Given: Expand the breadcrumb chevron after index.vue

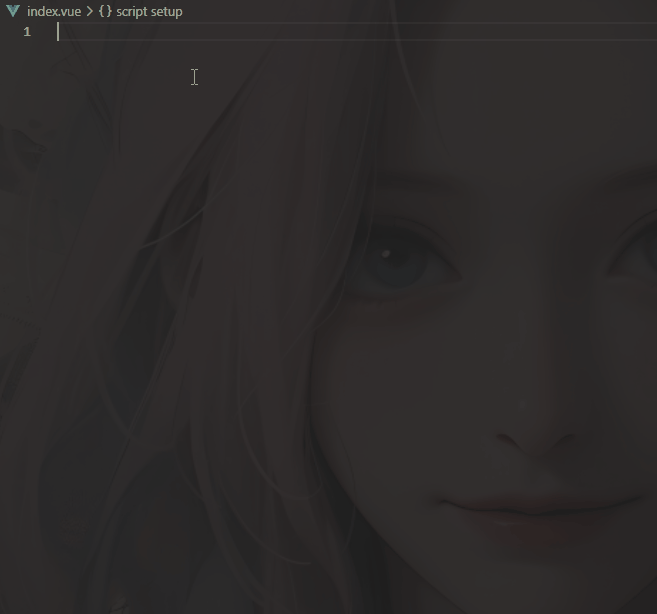Looking at the screenshot, I should (x=90, y=11).
